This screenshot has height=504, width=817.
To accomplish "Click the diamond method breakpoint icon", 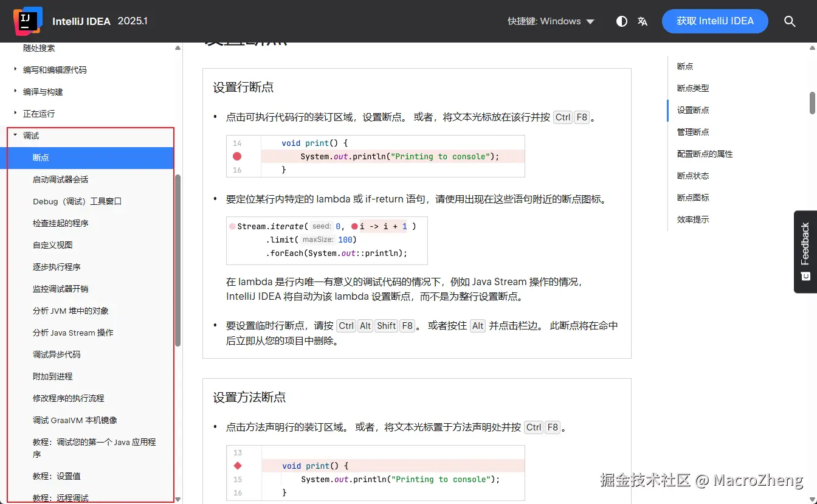I will click(238, 466).
